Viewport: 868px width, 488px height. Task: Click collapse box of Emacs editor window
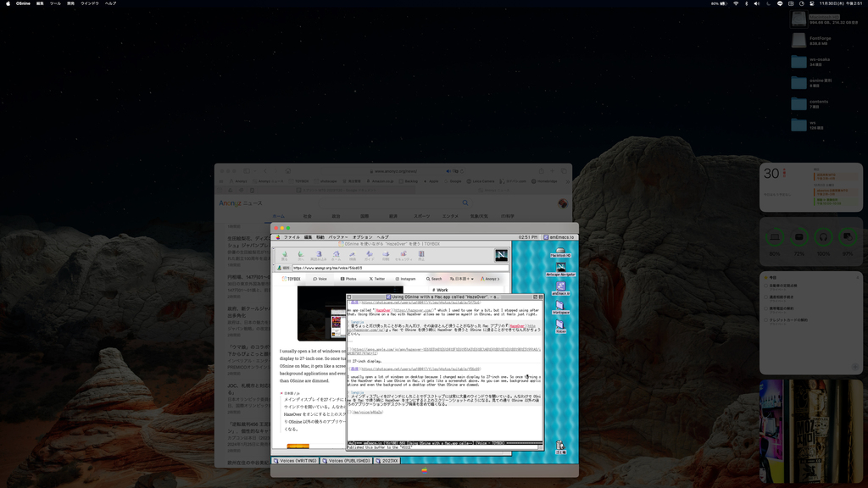coord(541,297)
